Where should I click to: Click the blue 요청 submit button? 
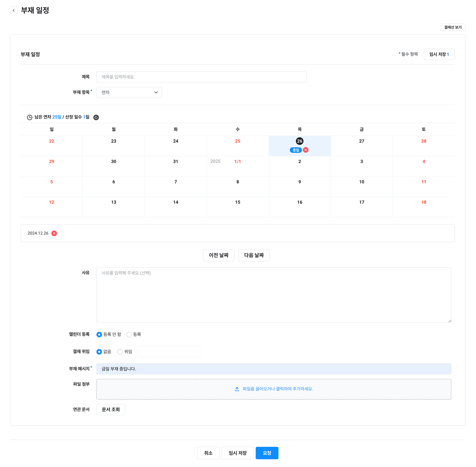point(267,453)
